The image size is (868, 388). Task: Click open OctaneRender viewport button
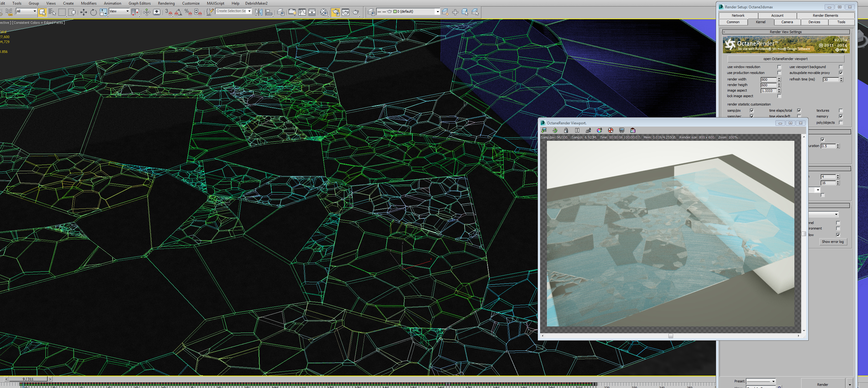click(x=785, y=59)
